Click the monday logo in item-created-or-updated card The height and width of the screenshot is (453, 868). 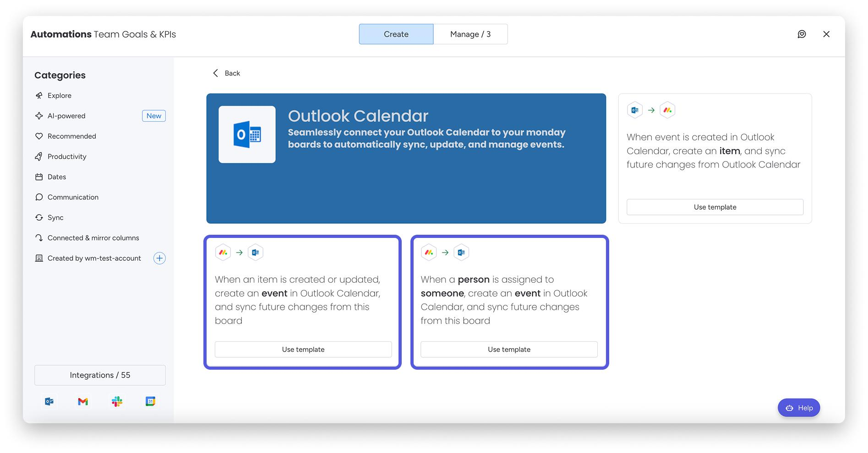click(223, 253)
